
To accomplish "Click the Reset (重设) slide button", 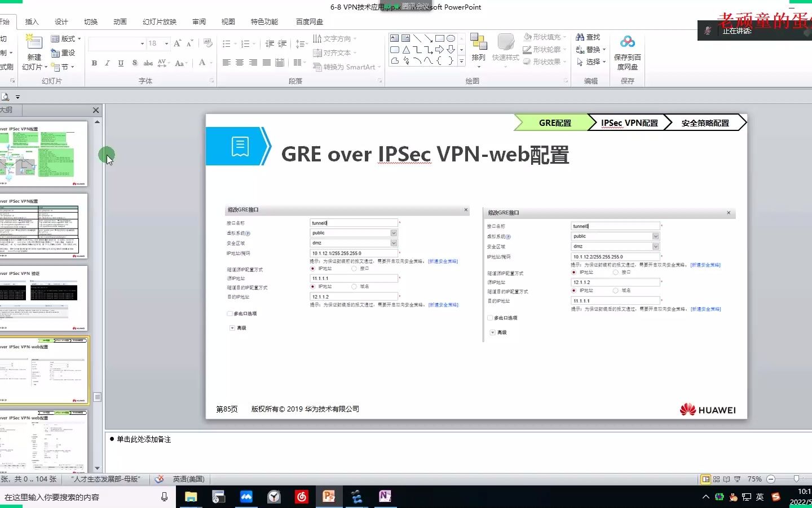I will [63, 53].
